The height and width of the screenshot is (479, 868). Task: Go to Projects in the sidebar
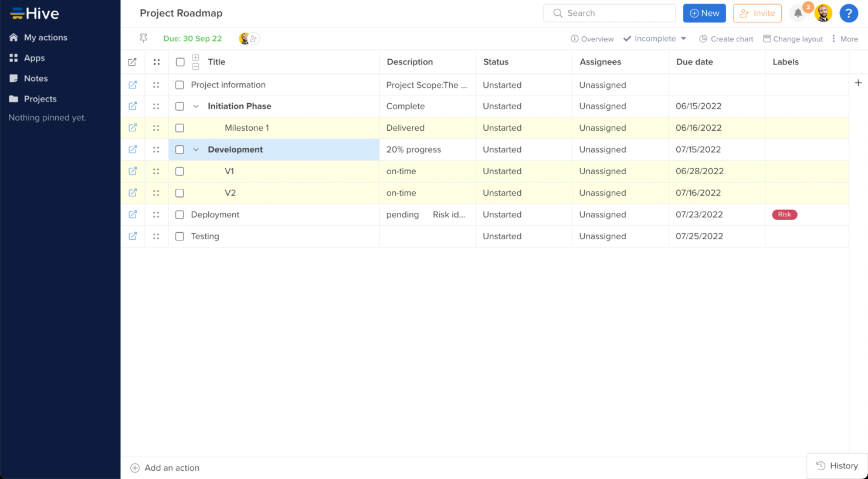point(40,98)
